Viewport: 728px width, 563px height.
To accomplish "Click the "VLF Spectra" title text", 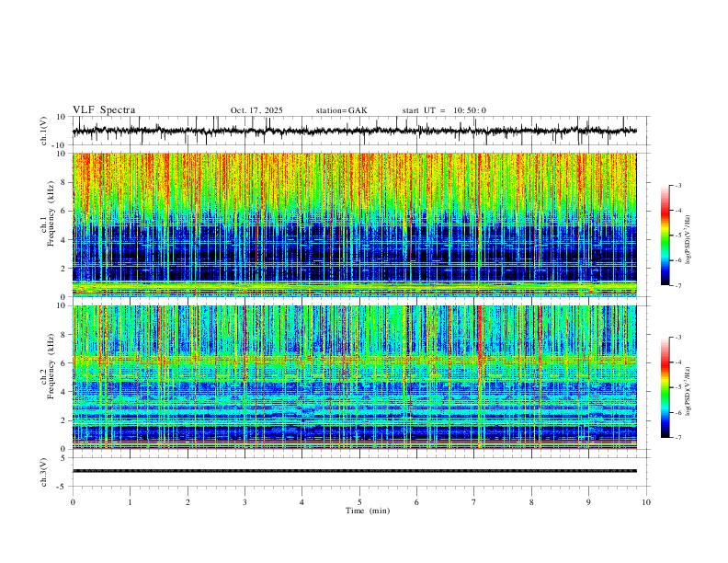I will pos(104,110).
